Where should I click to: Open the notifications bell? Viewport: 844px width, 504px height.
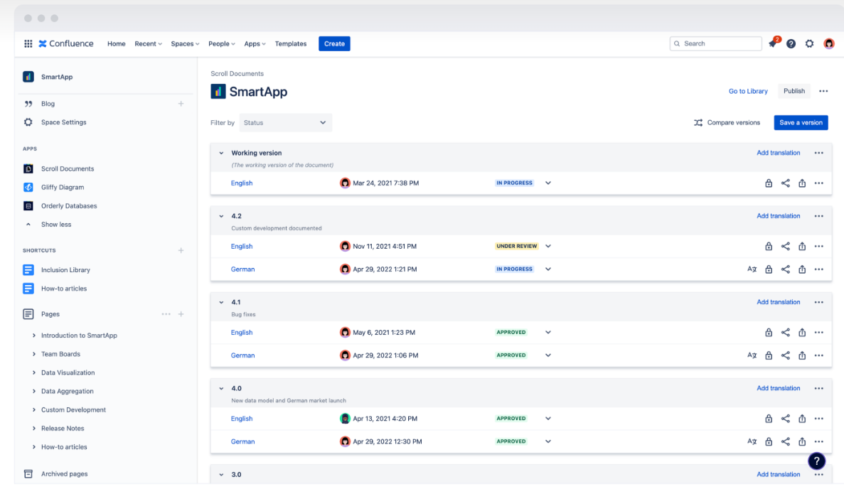click(773, 43)
